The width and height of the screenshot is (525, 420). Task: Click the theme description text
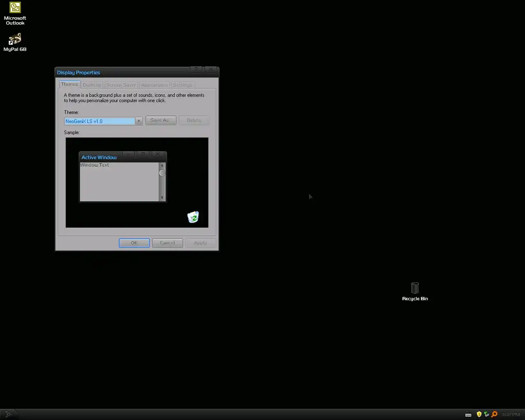click(134, 98)
